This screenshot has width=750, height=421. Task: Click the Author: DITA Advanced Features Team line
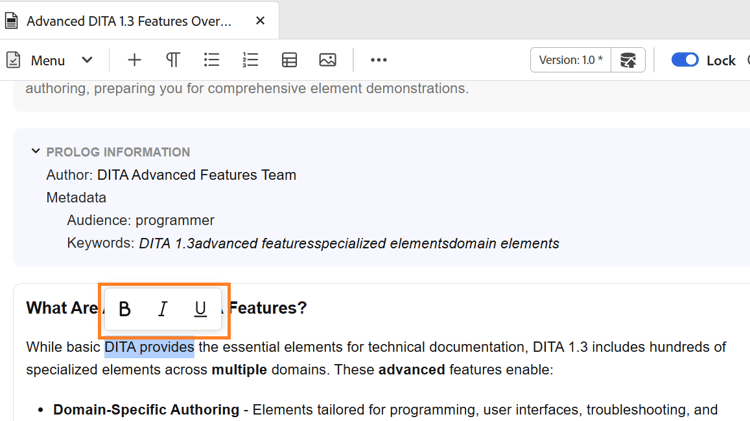(171, 175)
